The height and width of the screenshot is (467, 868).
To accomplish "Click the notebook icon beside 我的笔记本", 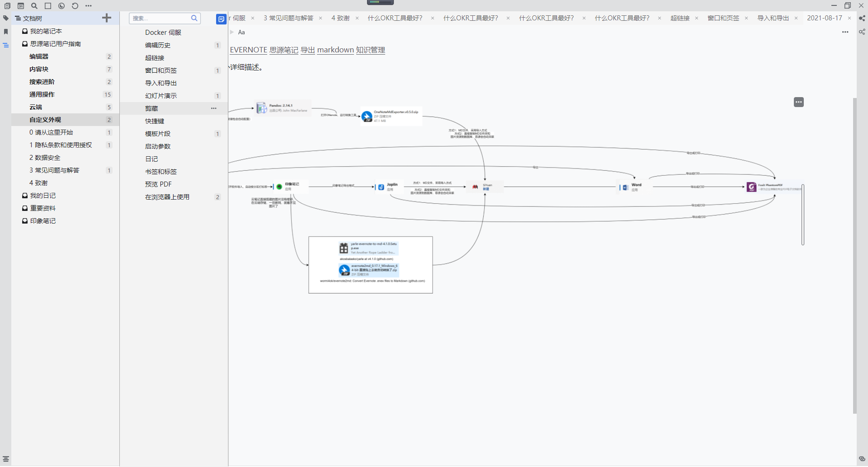I will (25, 31).
